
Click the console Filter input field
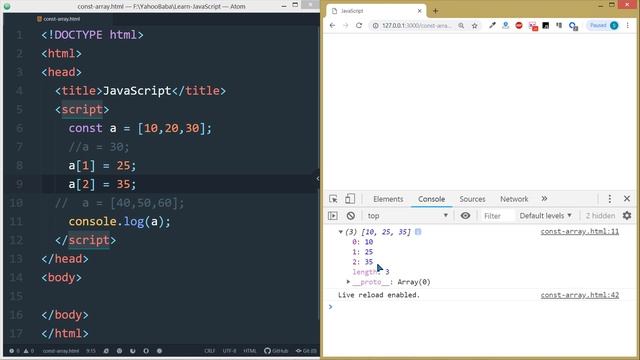497,216
